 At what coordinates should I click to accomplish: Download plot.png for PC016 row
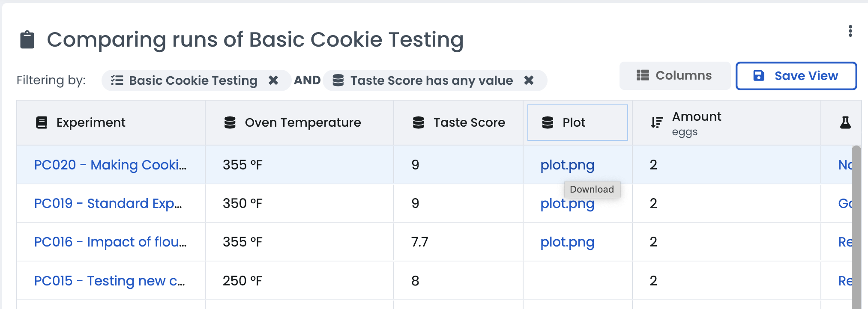(567, 242)
